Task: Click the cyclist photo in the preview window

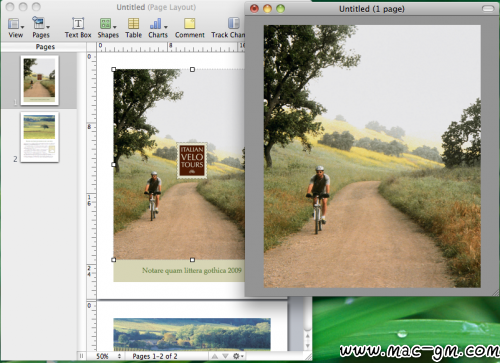Action: pyautogui.click(x=372, y=156)
